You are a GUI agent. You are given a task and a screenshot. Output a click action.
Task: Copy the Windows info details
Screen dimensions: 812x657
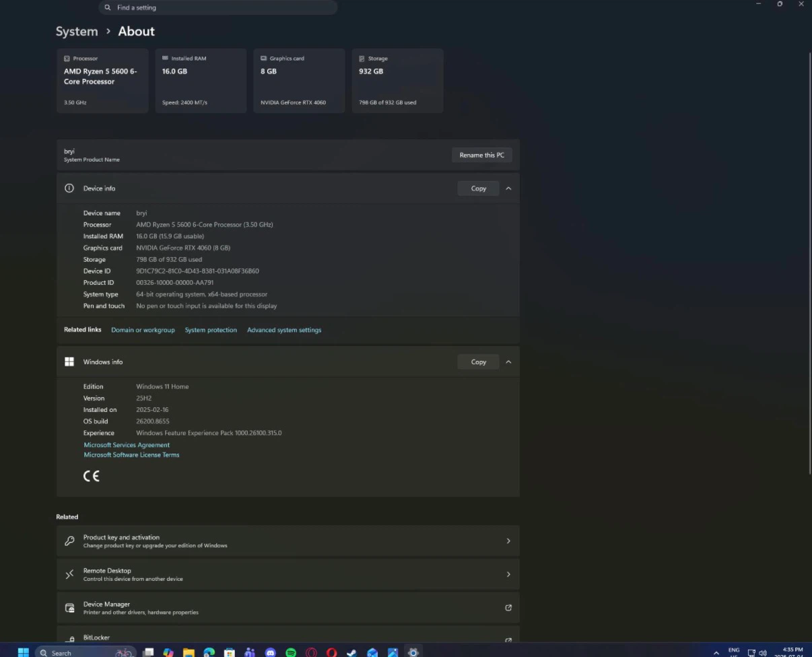pos(479,361)
